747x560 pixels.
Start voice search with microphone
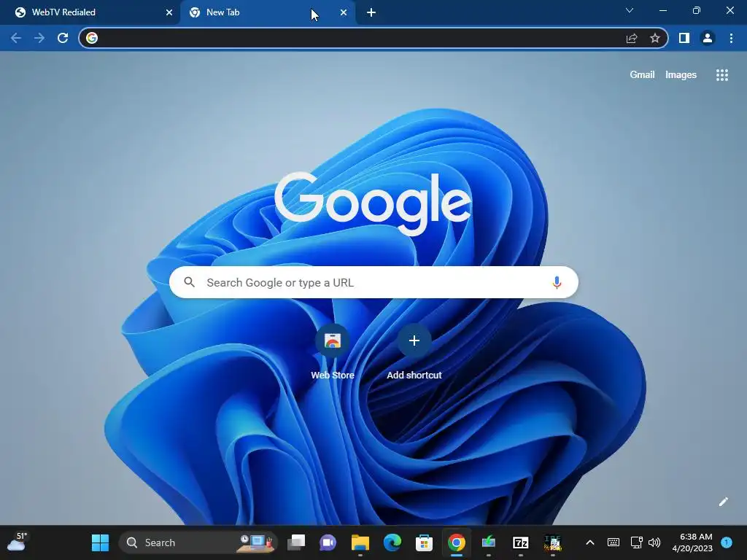tap(557, 282)
